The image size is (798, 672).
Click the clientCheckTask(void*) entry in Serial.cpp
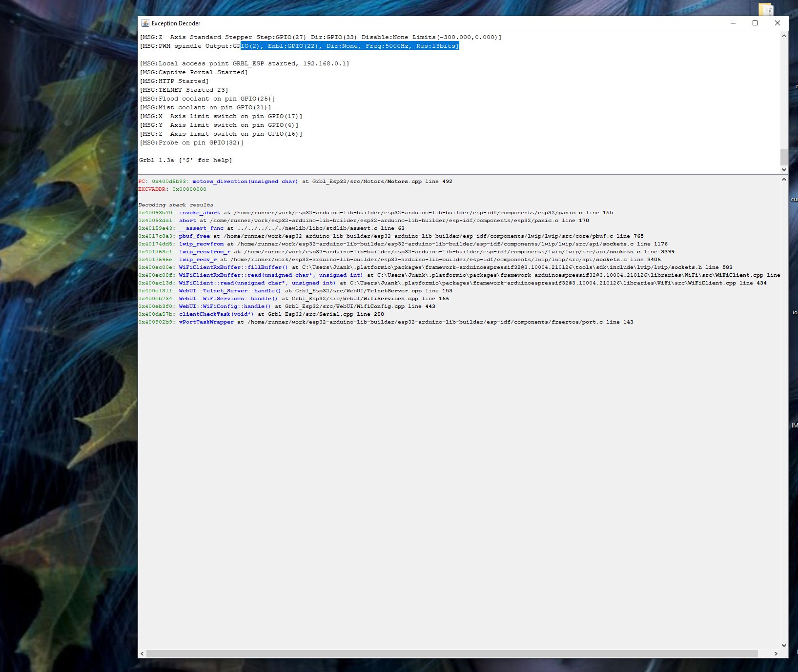215,314
